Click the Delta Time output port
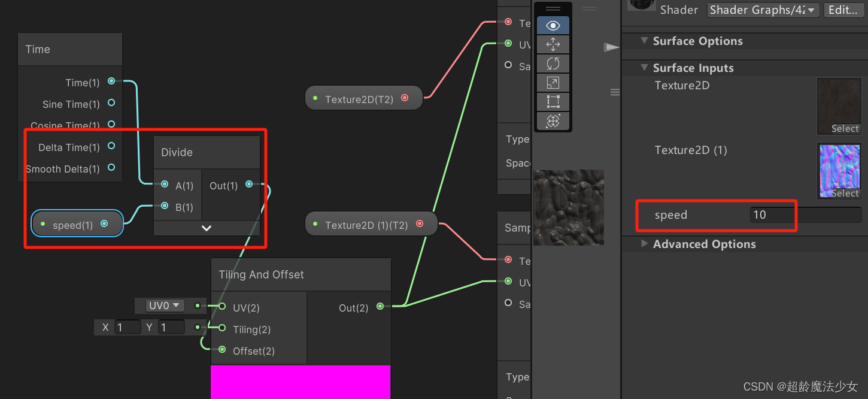 coord(111,147)
